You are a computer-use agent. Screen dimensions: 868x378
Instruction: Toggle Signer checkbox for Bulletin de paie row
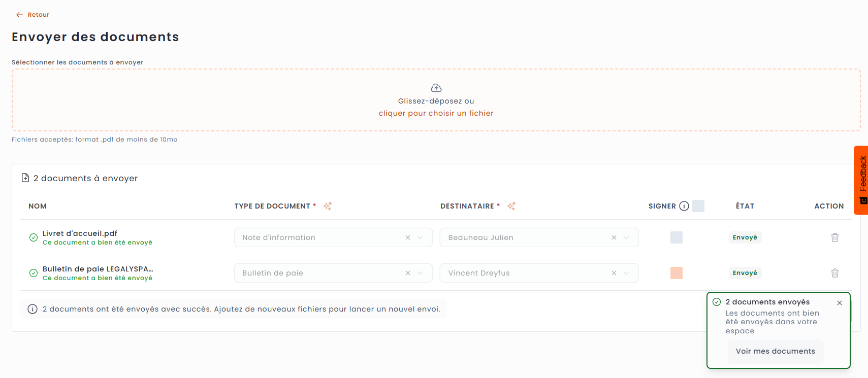pos(676,273)
